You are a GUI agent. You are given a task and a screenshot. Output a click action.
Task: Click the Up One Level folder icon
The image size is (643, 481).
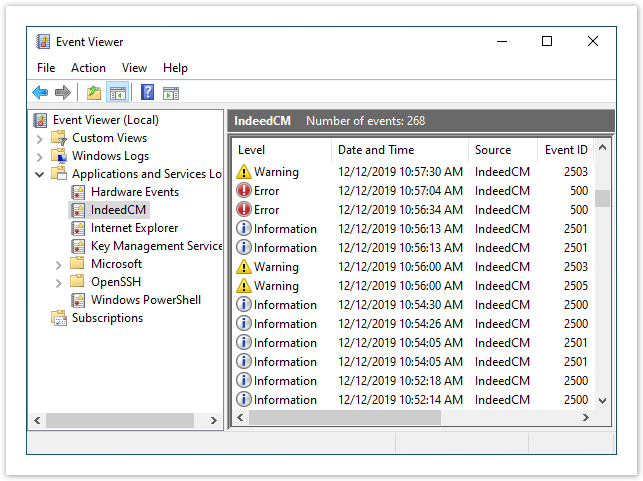(x=93, y=93)
